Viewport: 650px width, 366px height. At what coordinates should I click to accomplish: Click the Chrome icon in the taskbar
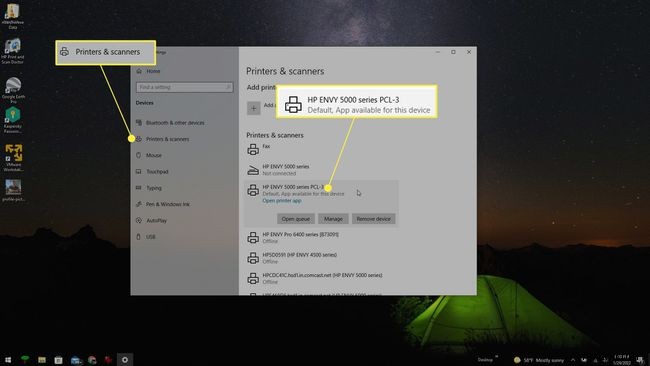pos(92,360)
